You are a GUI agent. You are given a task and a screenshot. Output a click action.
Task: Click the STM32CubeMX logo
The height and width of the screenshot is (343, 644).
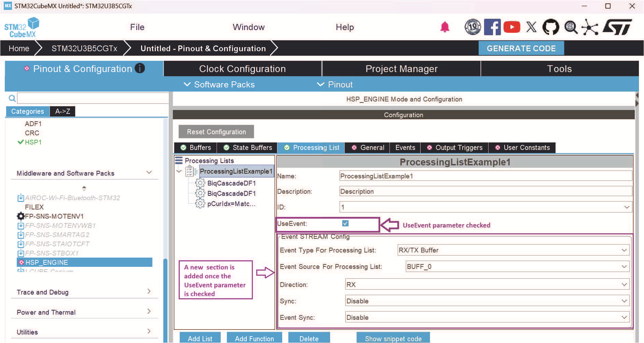click(x=22, y=27)
